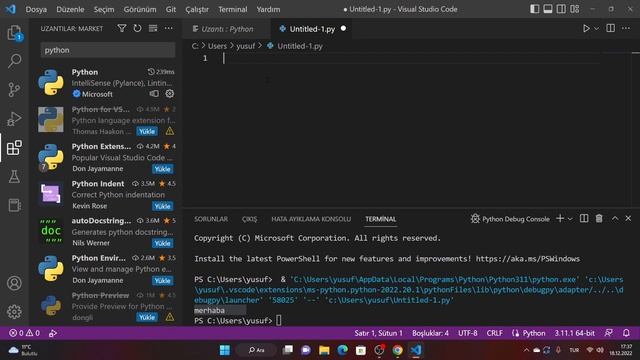Screen dimensions: 640x360
Task: Click Satır 1, Sütun 1 status
Action: [378, 333]
